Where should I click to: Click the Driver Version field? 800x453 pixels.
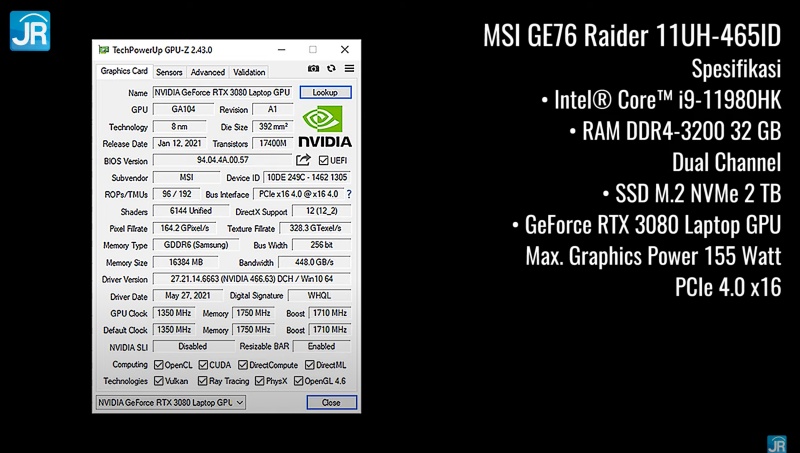click(x=252, y=279)
